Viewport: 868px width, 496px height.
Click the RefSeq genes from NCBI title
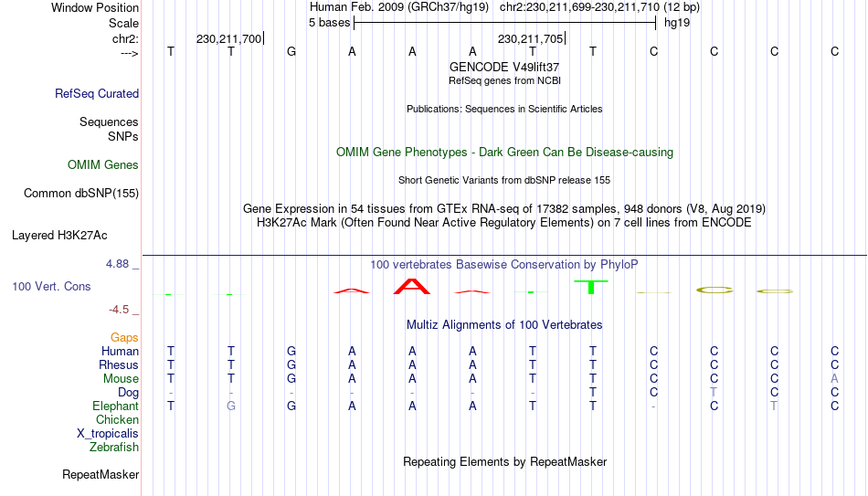(x=504, y=80)
